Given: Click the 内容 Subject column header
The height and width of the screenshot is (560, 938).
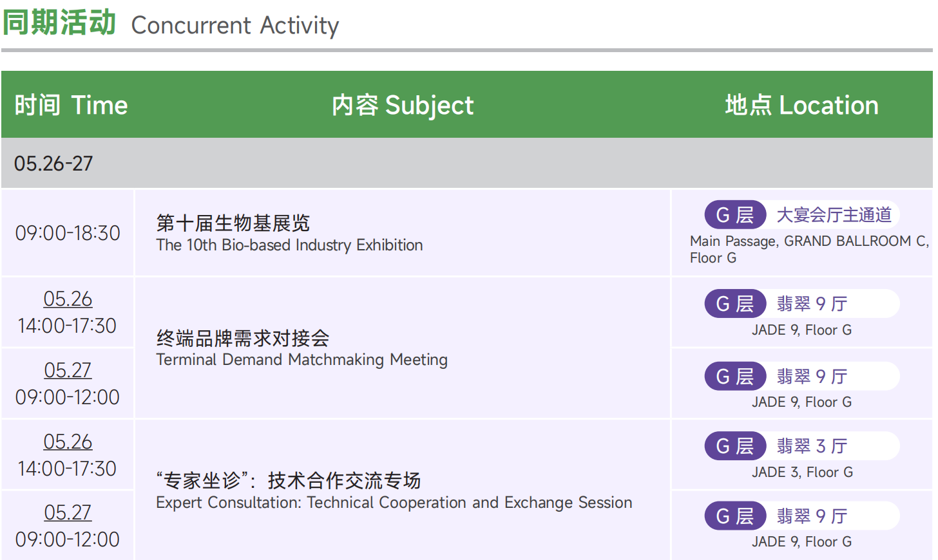Looking at the screenshot, I should click(403, 106).
